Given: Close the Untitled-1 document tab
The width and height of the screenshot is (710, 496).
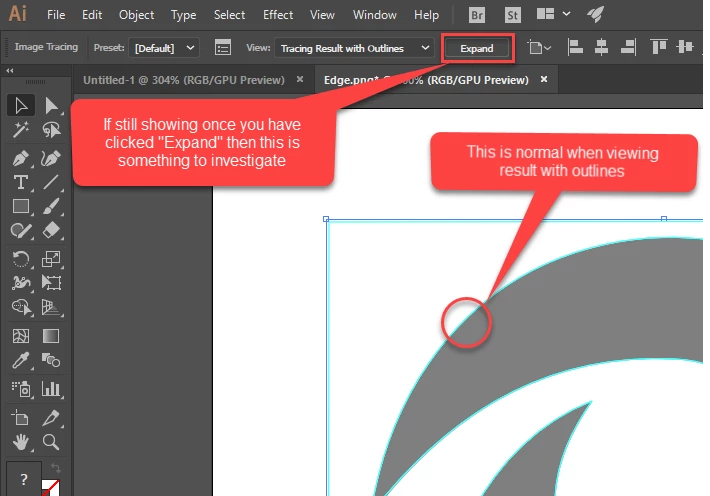Looking at the screenshot, I should pyautogui.click(x=300, y=79).
